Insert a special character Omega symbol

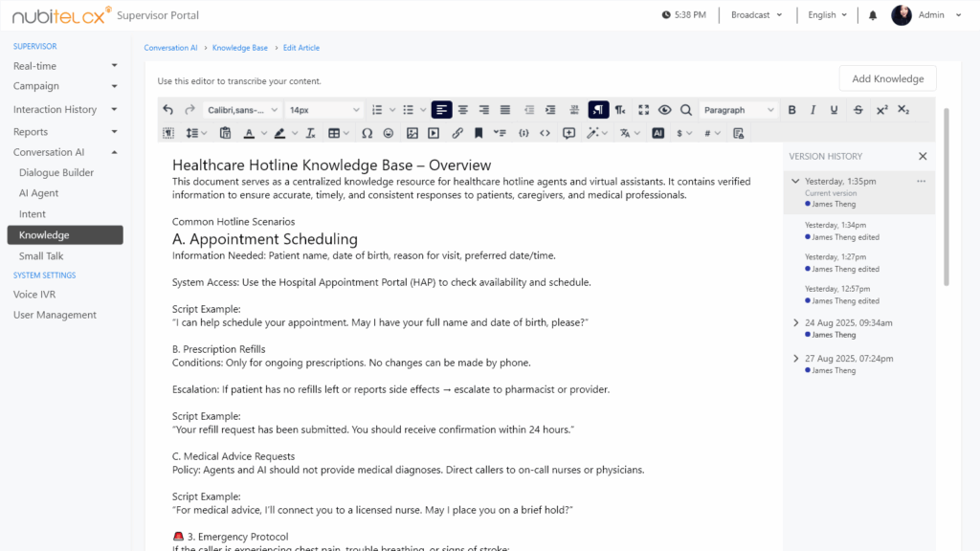367,132
